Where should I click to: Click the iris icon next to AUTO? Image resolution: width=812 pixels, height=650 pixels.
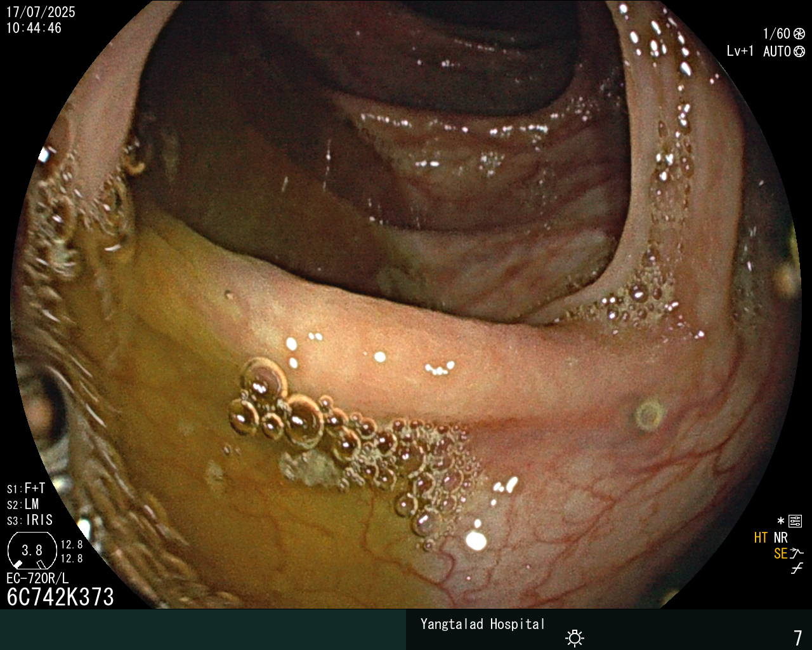(x=799, y=51)
